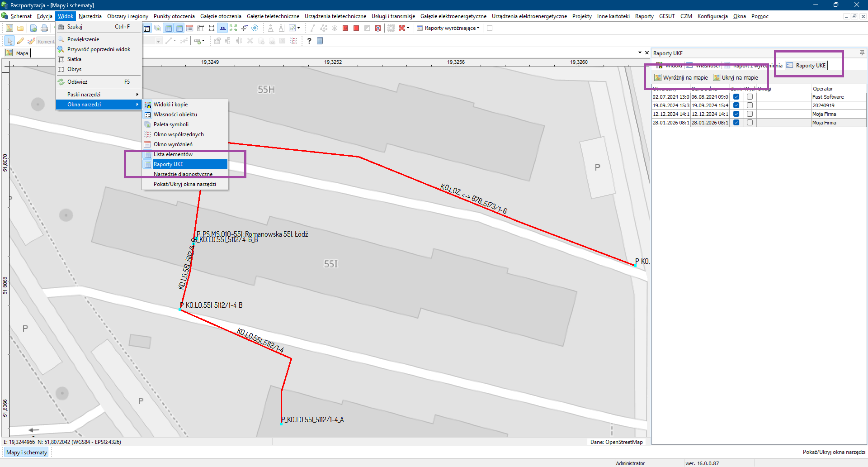The image size is (868, 467).
Task: Tick the empty checkbox in the 20240919 row
Action: (x=750, y=105)
